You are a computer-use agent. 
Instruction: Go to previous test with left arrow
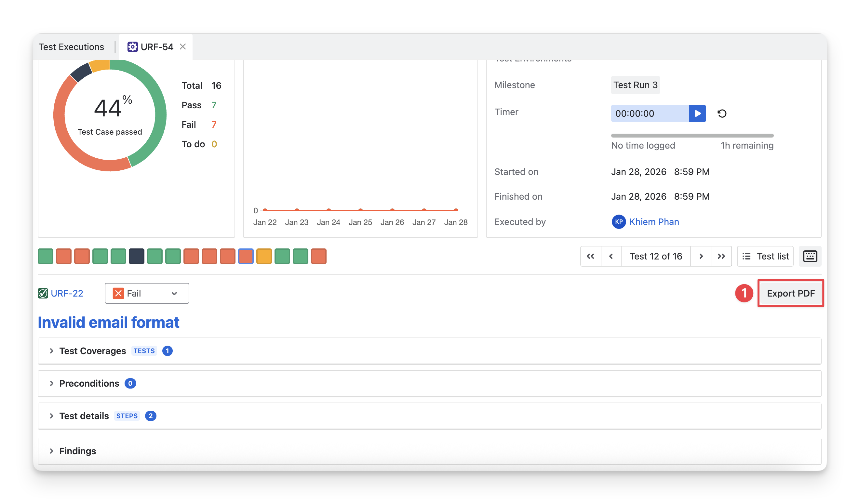click(x=611, y=256)
